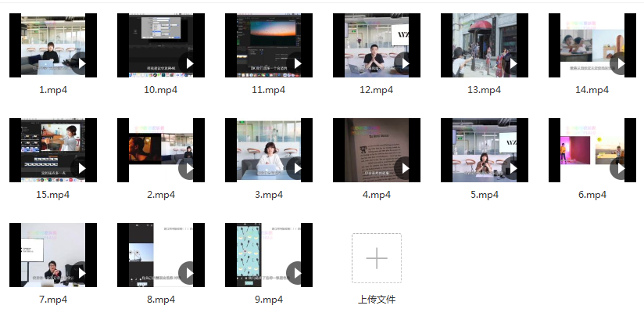Click the plus icon to upload a file

coord(377,258)
